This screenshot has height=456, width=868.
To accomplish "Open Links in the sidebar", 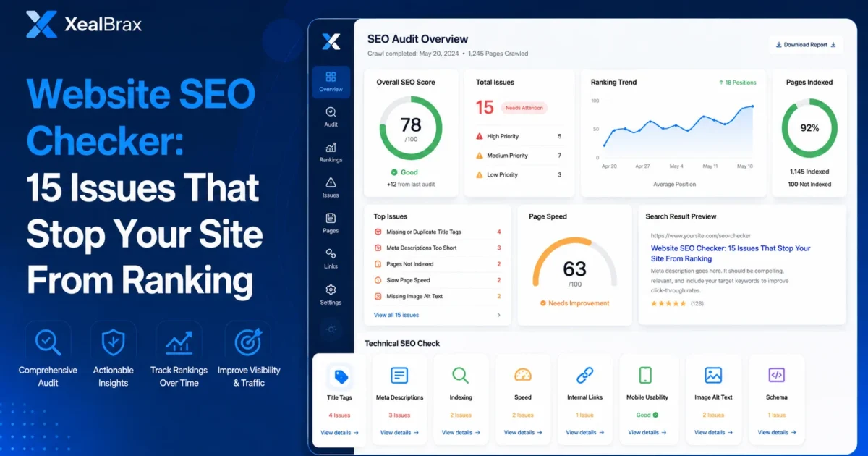I will (331, 258).
